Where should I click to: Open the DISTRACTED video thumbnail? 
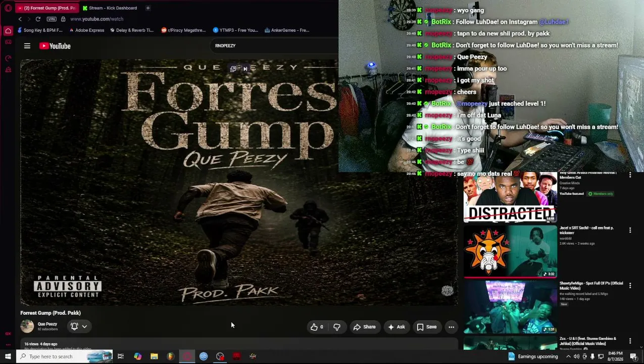510,197
